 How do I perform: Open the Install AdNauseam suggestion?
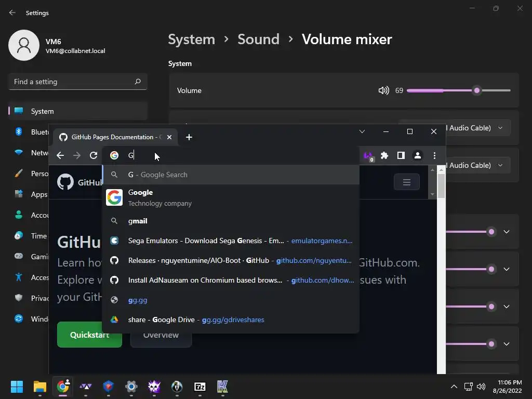pyautogui.click(x=231, y=280)
